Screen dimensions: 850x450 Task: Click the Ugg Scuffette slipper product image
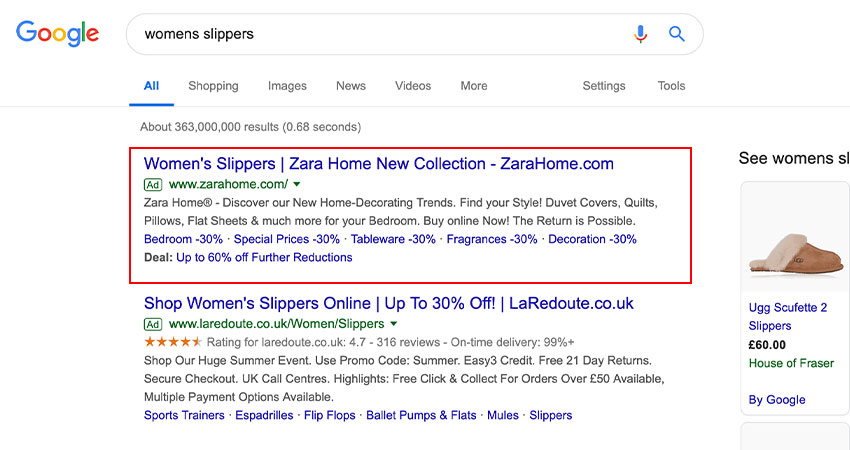pyautogui.click(x=796, y=253)
